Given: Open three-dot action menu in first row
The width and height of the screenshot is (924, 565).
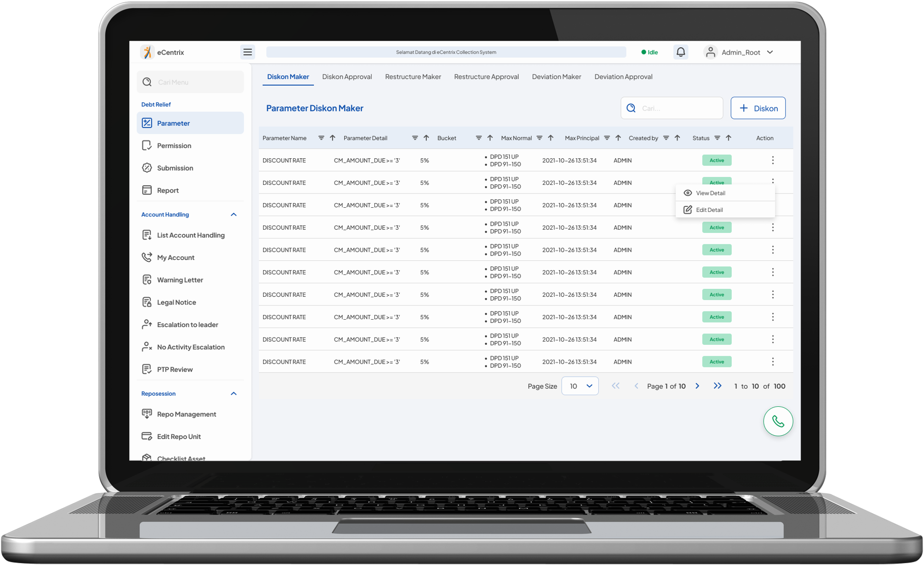Looking at the screenshot, I should tap(773, 160).
